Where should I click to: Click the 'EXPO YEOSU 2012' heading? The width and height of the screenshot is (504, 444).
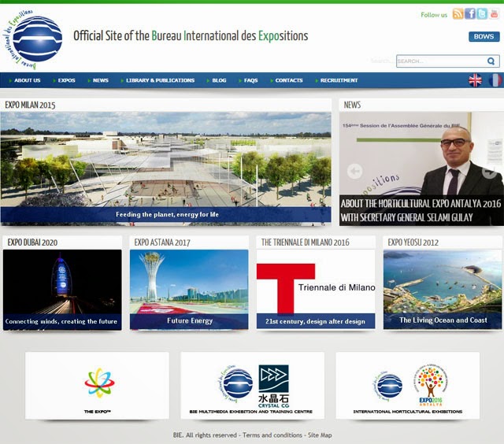point(413,242)
